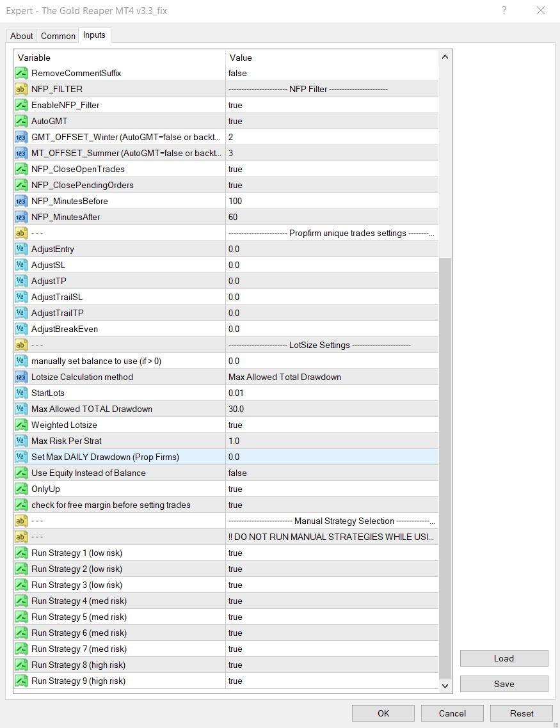The height and width of the screenshot is (728, 560).
Task: Open check for free margin value list
Action: point(332,505)
